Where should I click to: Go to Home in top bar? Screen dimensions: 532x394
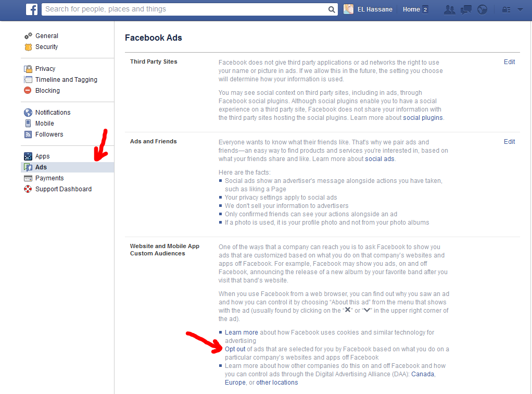[411, 9]
